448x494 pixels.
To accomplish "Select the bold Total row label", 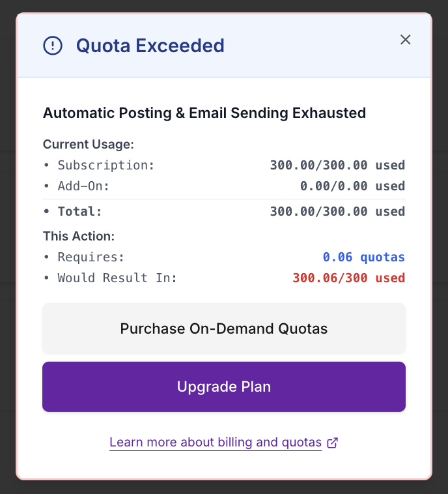I will click(x=79, y=212).
